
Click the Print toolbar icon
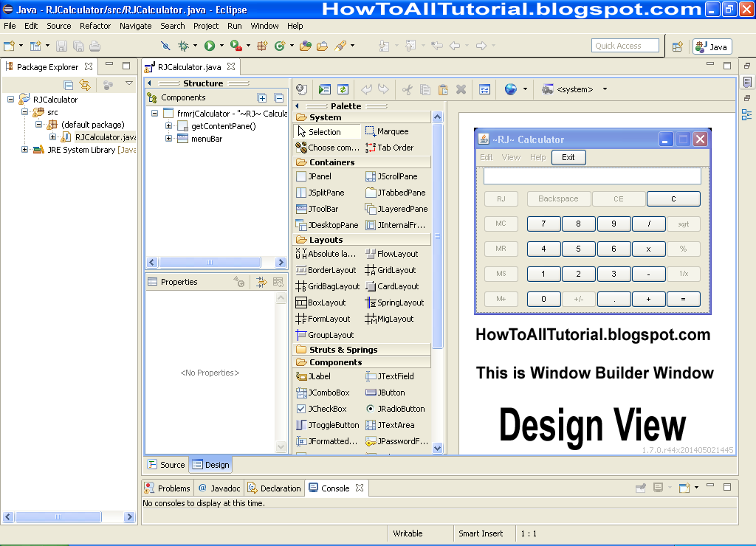(x=95, y=46)
